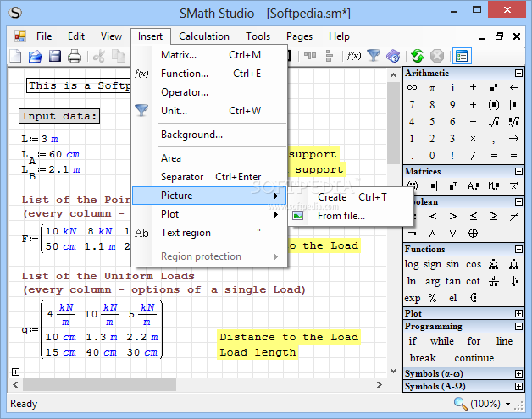Screen dimensions: 532x419
Task: Choose Background... from Insert menu
Action: pos(210,135)
